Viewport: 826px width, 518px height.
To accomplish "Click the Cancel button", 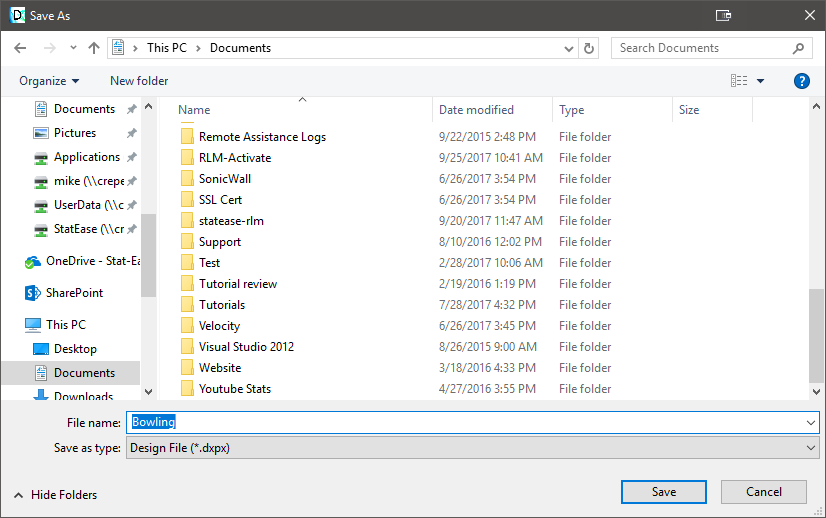I will (764, 492).
